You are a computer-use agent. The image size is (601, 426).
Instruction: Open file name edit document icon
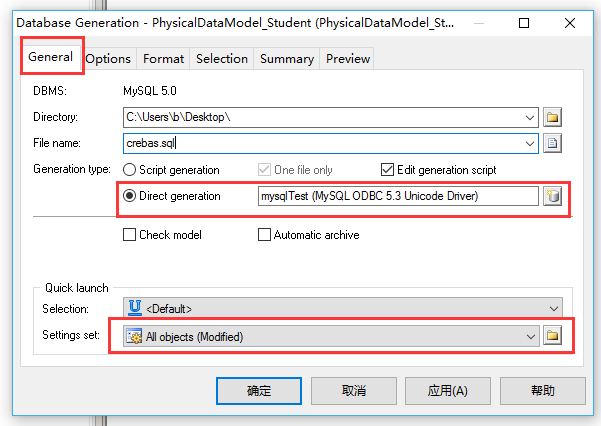[x=552, y=143]
